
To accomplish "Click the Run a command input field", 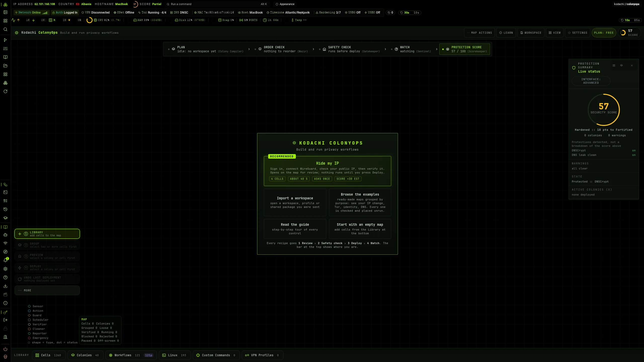I will click(217, 4).
